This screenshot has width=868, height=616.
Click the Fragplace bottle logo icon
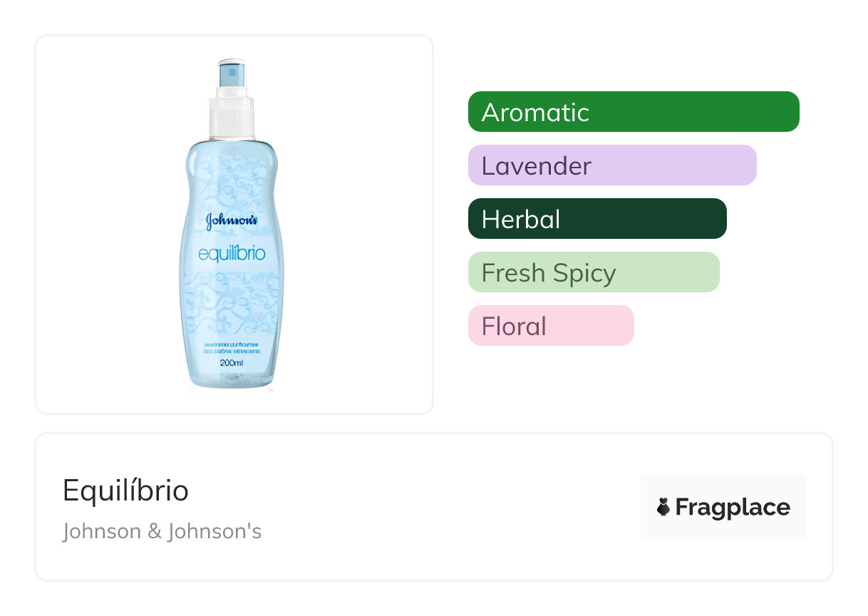[x=663, y=507]
